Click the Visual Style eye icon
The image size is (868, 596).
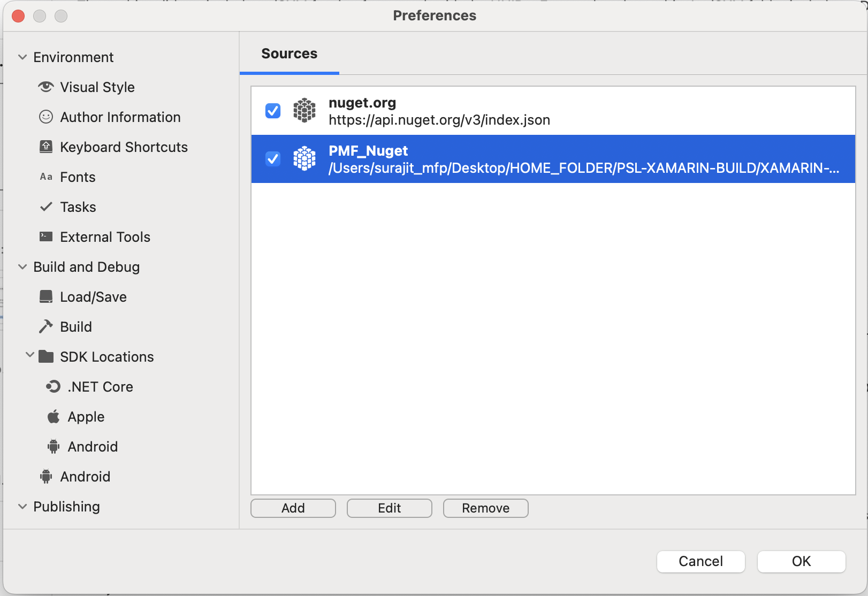coord(46,87)
